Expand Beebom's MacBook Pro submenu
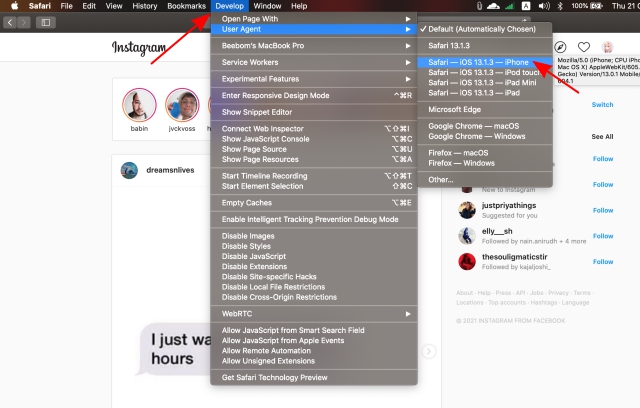640x408 pixels. (x=313, y=46)
